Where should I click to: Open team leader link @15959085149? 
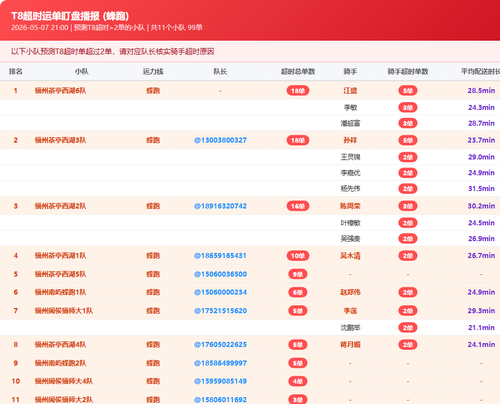pyautogui.click(x=220, y=381)
